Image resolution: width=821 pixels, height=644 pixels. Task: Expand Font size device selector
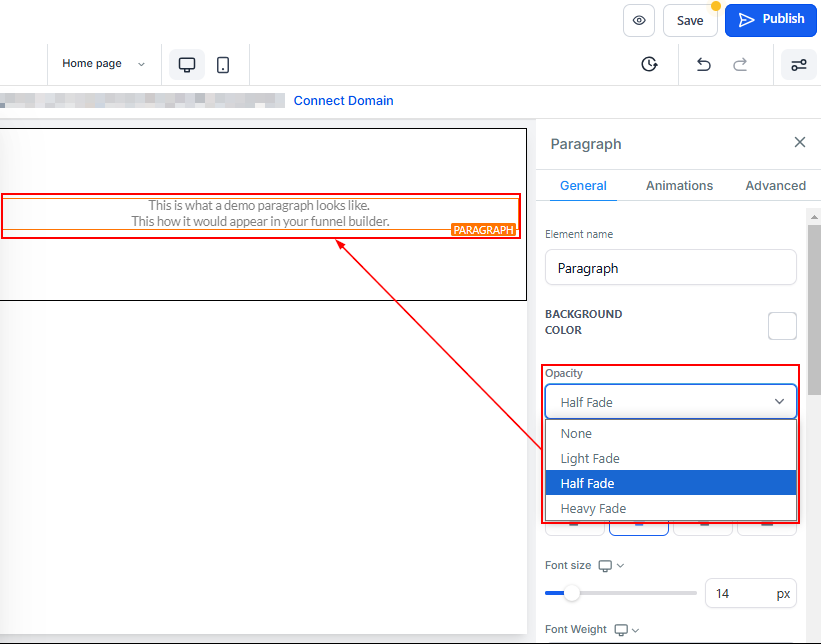point(611,566)
